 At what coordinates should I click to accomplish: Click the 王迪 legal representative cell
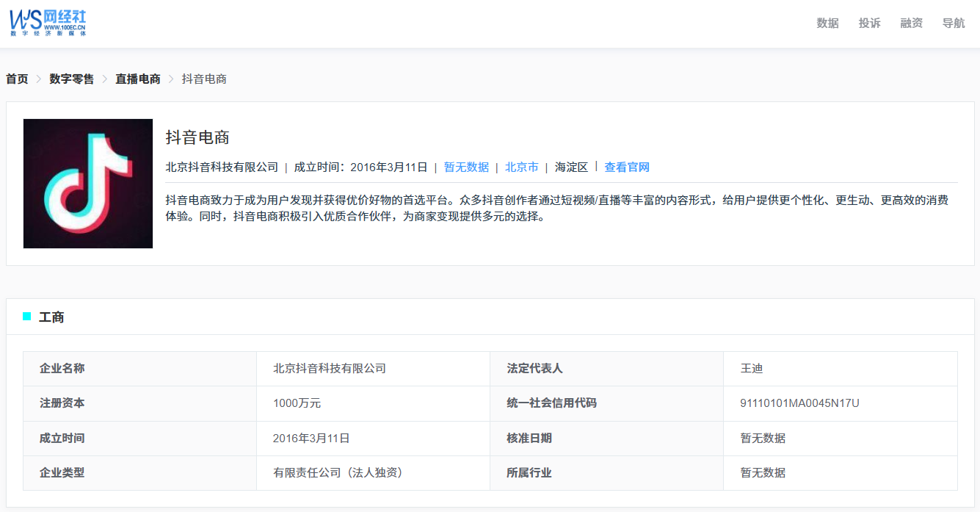point(752,368)
